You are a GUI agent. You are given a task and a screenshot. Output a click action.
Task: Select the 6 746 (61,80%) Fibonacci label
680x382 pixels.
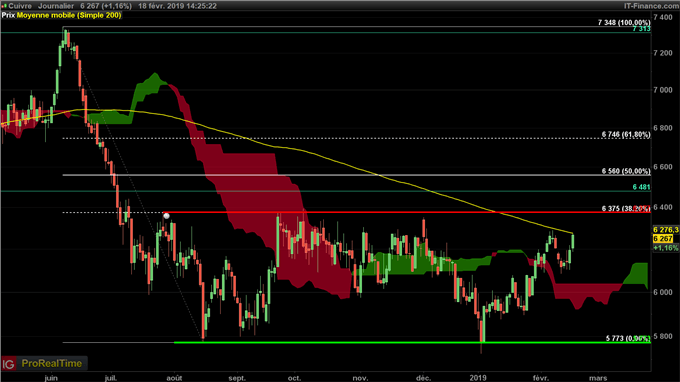pyautogui.click(x=626, y=135)
